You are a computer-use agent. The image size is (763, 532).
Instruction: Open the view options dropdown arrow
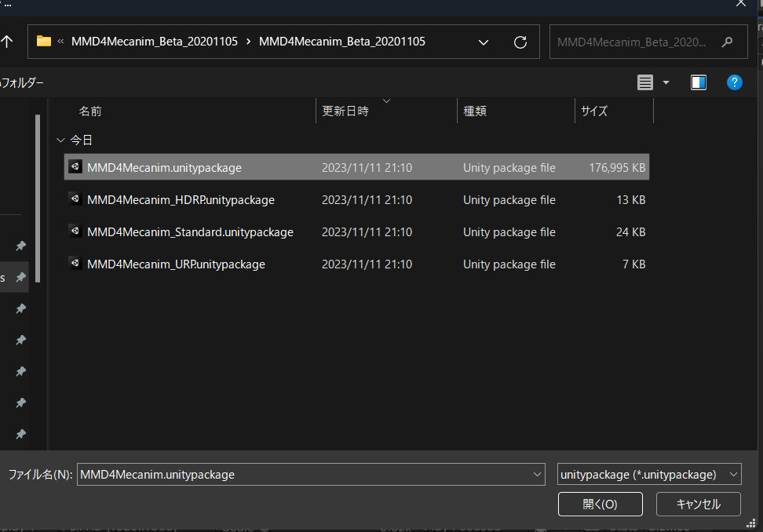tap(666, 82)
